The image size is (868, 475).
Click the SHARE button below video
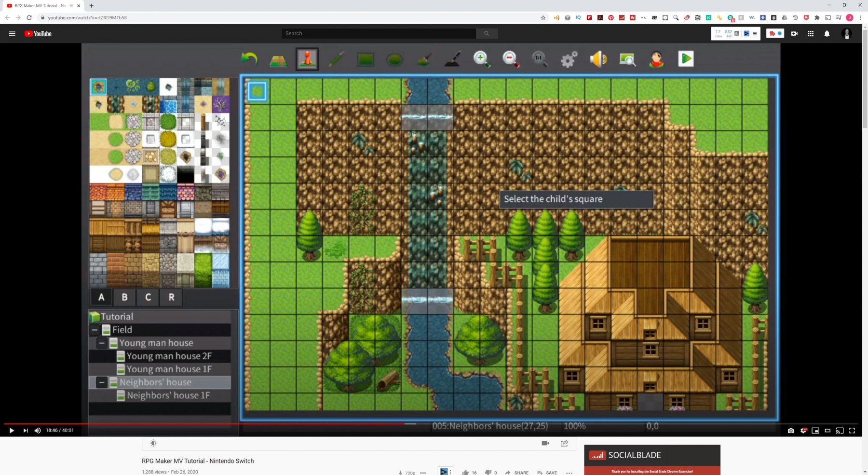tap(516, 473)
